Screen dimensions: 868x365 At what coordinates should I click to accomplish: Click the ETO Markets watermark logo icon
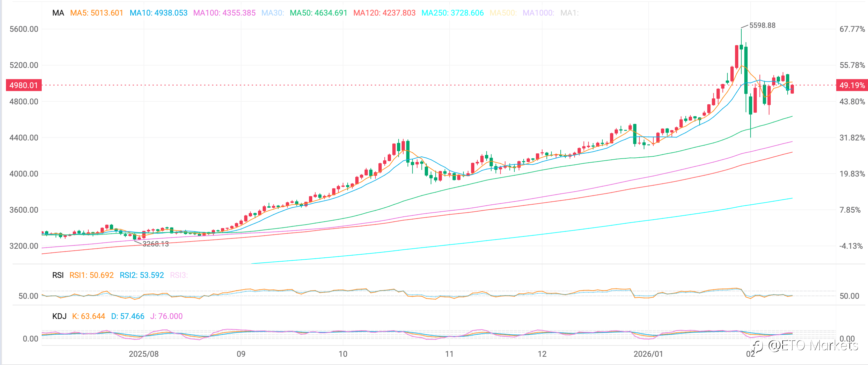tap(757, 346)
